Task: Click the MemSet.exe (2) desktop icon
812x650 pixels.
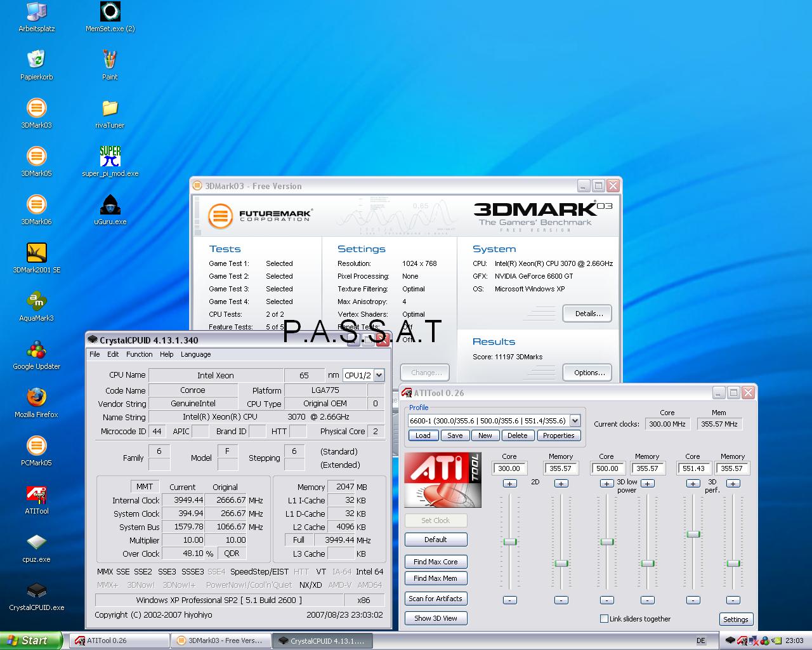Action: coord(110,17)
